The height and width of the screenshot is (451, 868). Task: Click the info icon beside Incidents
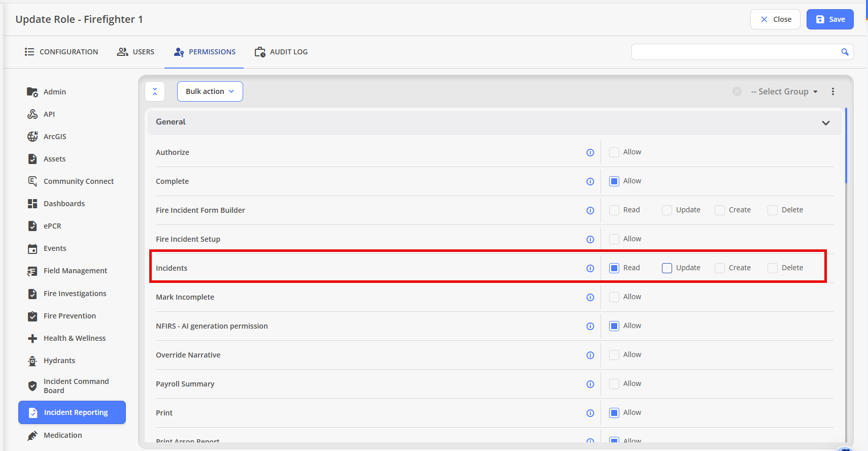(x=590, y=268)
